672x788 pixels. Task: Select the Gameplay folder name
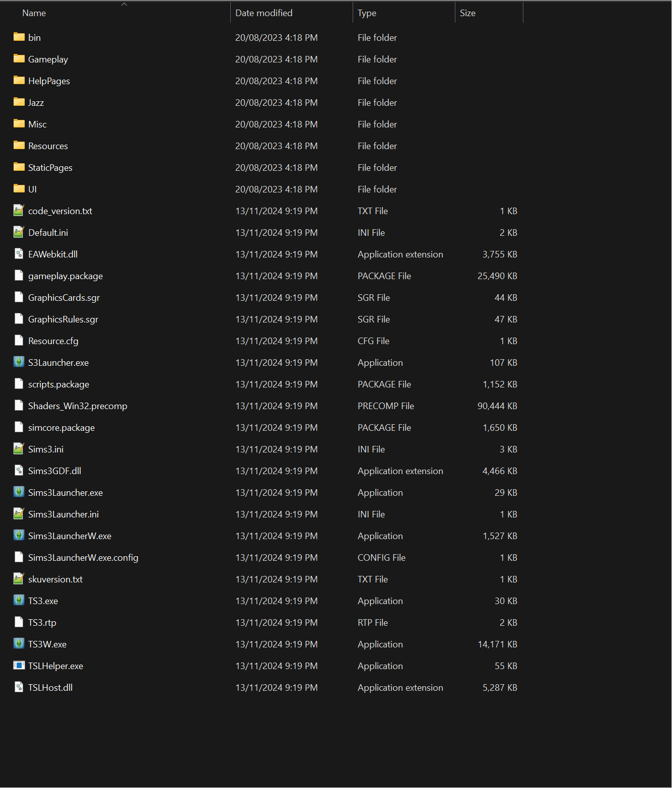[48, 59]
